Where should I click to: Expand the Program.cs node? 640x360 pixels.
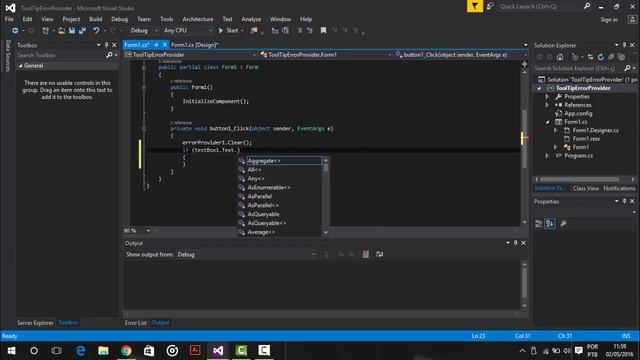point(547,156)
